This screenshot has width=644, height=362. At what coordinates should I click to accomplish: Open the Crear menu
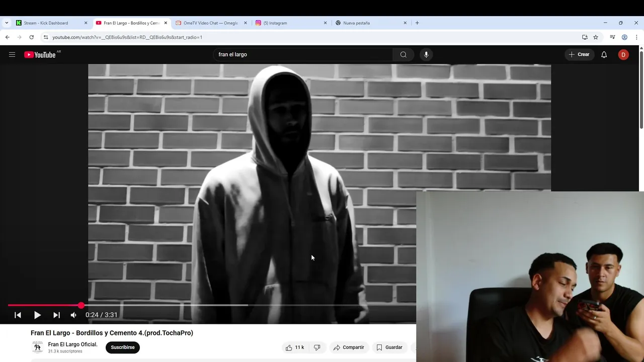tap(579, 54)
